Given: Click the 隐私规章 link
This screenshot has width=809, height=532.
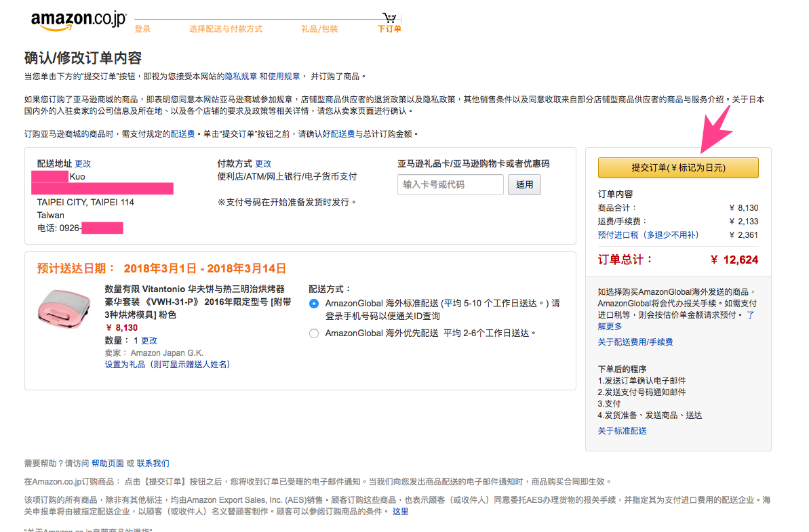Looking at the screenshot, I should coord(241,77).
